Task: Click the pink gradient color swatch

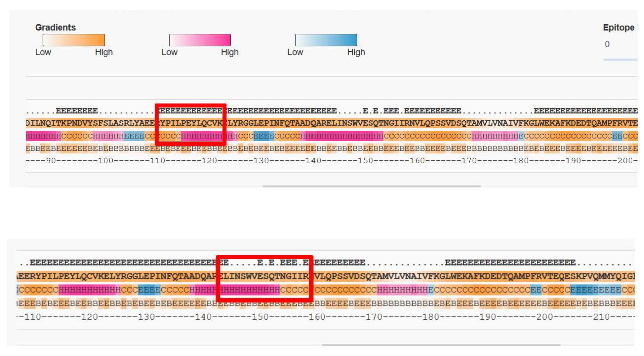Action: [200, 40]
